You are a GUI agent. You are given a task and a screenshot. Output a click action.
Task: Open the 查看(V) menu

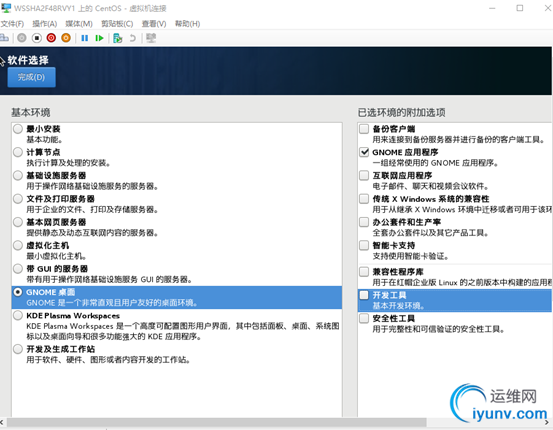tap(154, 24)
